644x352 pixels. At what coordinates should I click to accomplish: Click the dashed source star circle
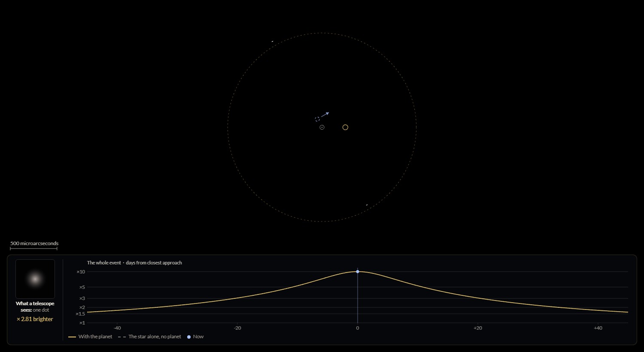point(317,119)
